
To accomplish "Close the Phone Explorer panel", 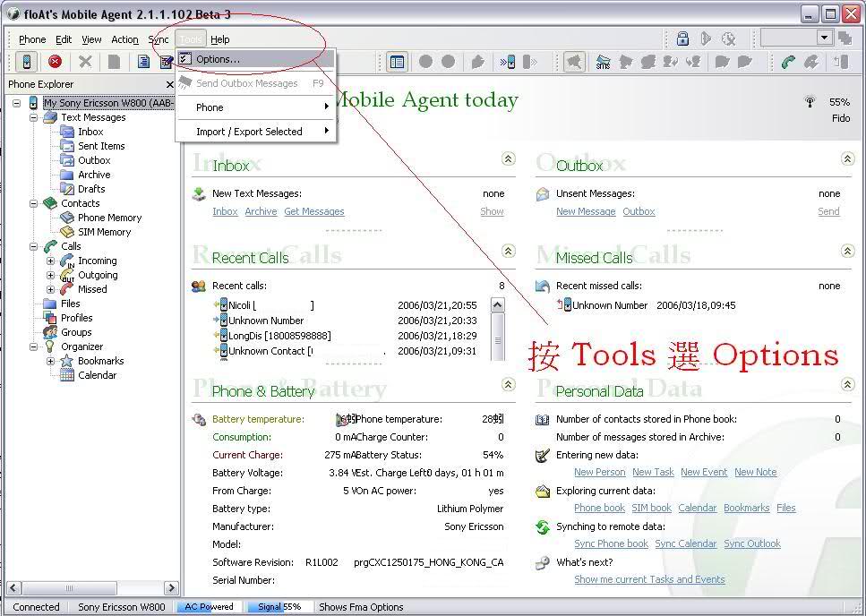I will (x=169, y=84).
